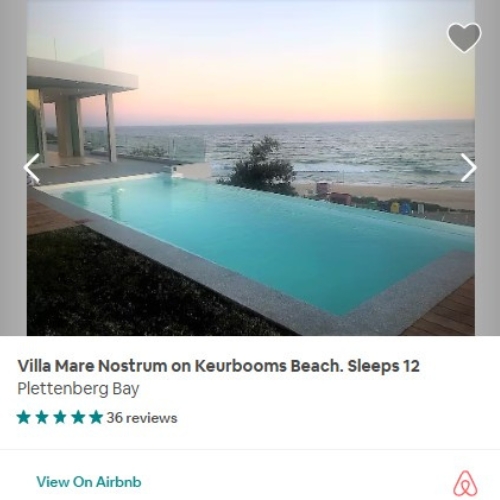The height and width of the screenshot is (500, 500).
Task: Save listing with the heart icon
Action: pyautogui.click(x=464, y=37)
